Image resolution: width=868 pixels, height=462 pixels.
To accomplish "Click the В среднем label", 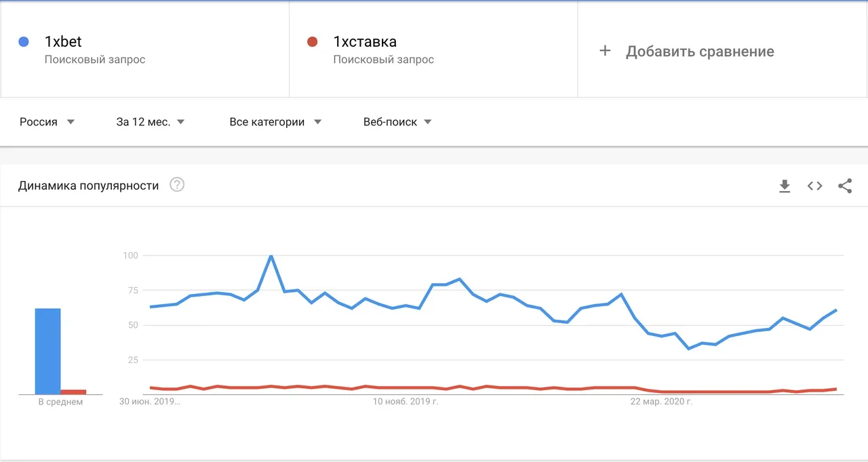I will (60, 402).
